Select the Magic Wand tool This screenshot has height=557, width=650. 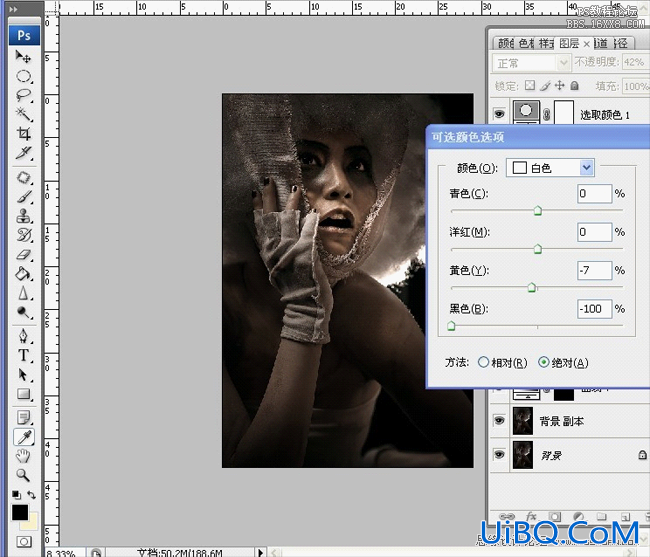(x=23, y=114)
